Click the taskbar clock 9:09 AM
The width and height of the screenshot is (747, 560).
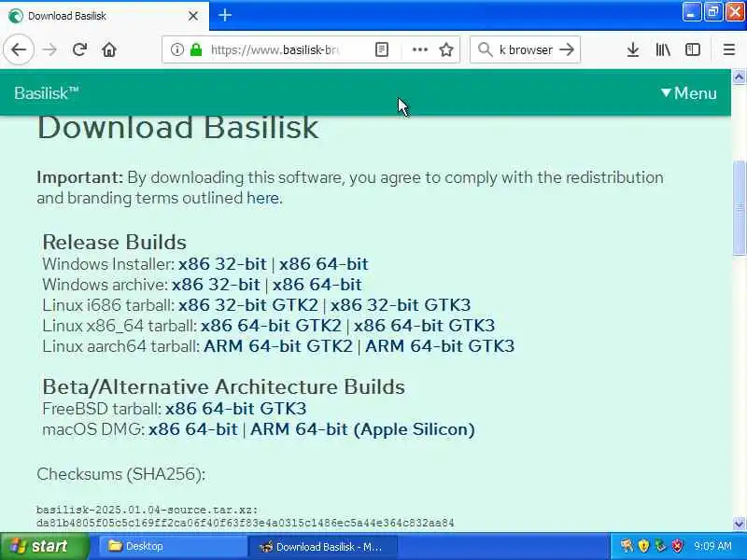coord(712,546)
